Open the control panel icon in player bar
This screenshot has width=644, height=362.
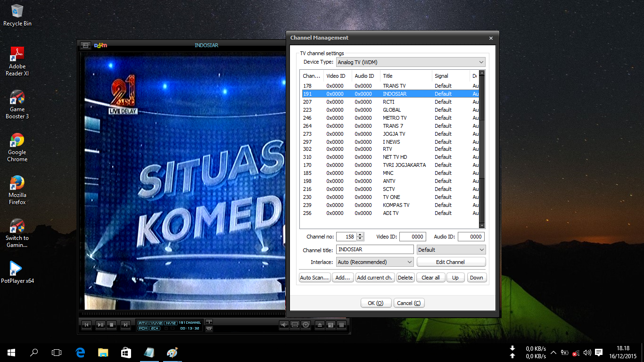pos(331,325)
